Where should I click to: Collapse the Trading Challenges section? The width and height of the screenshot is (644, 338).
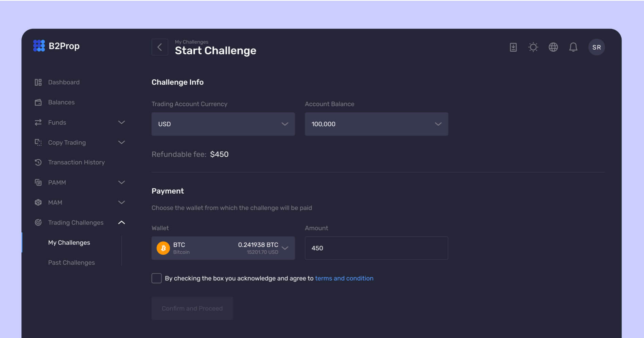point(121,223)
